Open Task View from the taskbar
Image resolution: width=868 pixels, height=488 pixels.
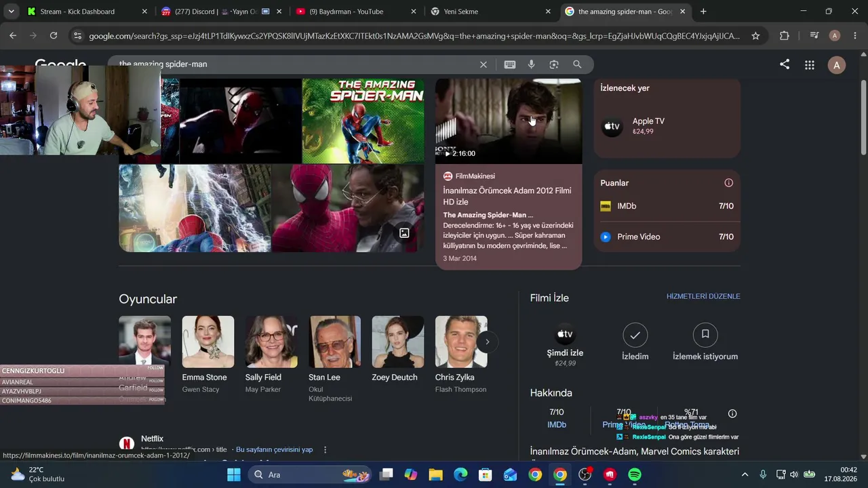pos(386,474)
